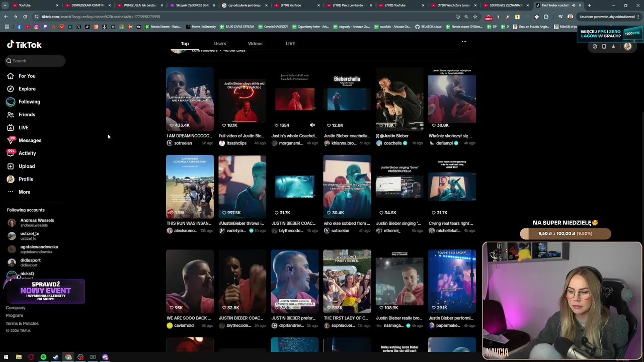Open a new browser tab with plus
The image size is (644, 362).
click(589, 5)
